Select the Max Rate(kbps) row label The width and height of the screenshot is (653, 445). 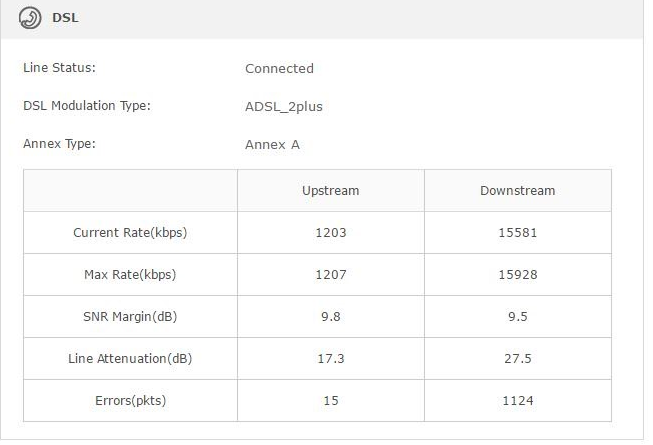[130, 275]
